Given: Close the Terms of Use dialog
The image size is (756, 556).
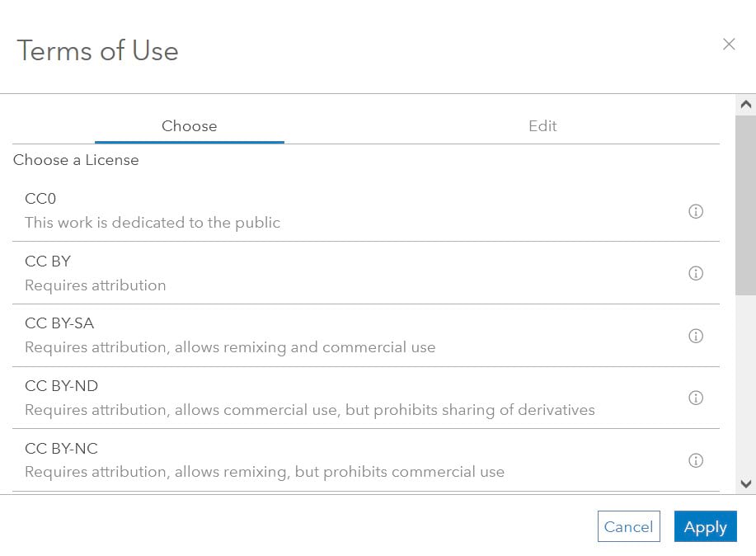Looking at the screenshot, I should (x=729, y=44).
